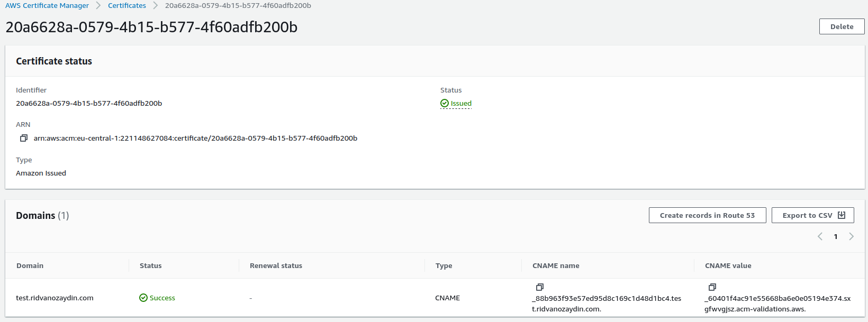
Task: Click the page title certificate ID heading
Action: 151,27
